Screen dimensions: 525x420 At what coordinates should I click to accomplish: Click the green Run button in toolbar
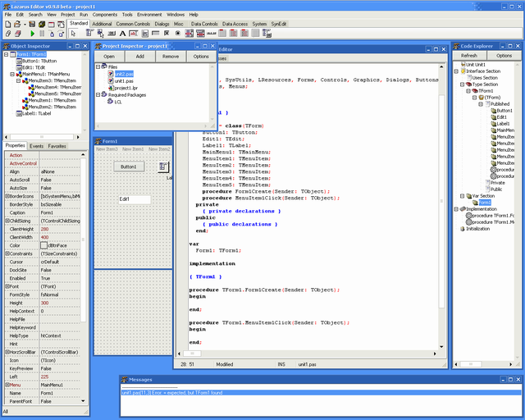(x=32, y=34)
